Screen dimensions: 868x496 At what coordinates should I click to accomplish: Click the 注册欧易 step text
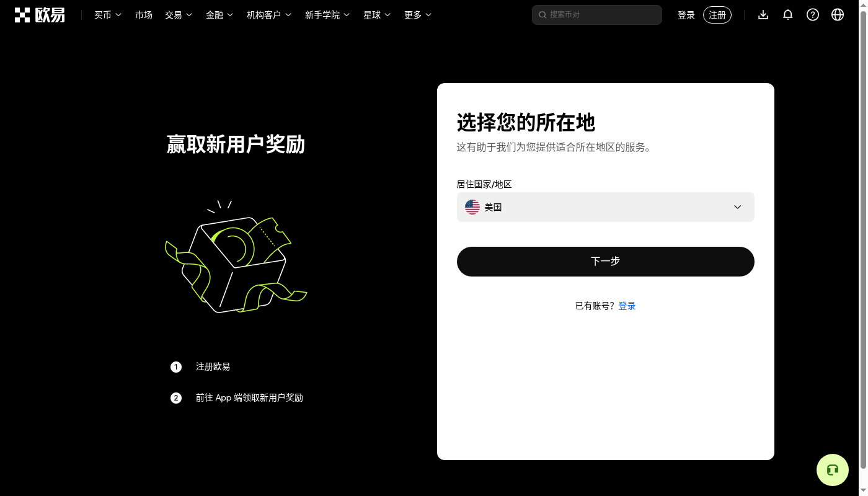pos(213,367)
